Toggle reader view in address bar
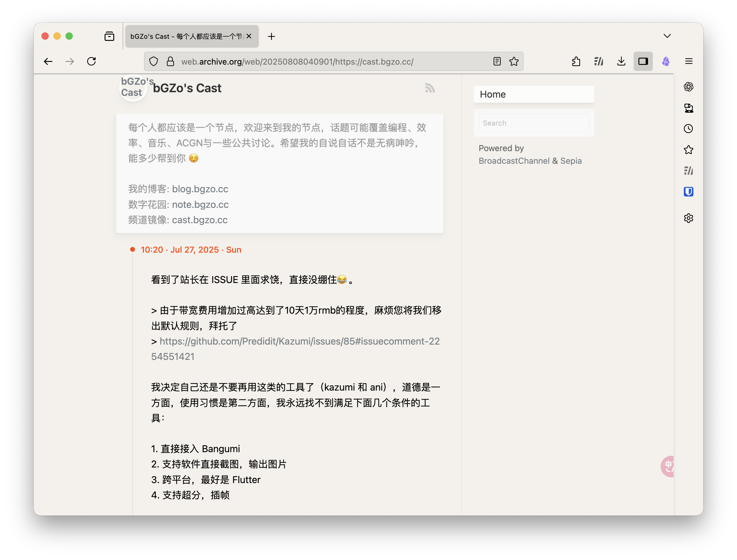The width and height of the screenshot is (737, 560). pyautogui.click(x=497, y=61)
